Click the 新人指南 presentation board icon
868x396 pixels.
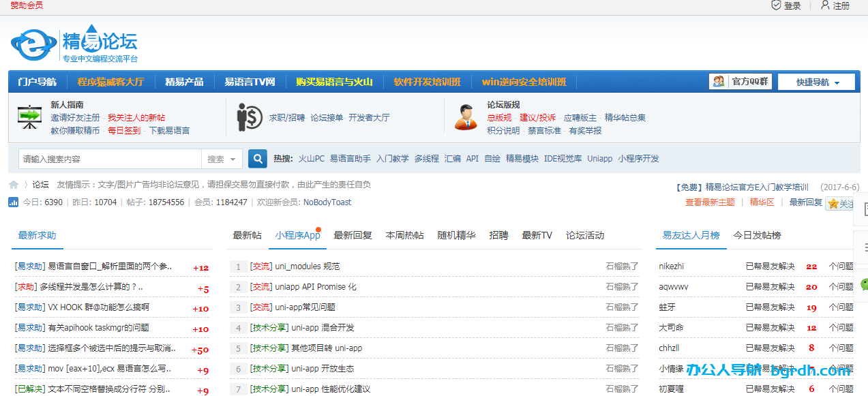tap(29, 117)
